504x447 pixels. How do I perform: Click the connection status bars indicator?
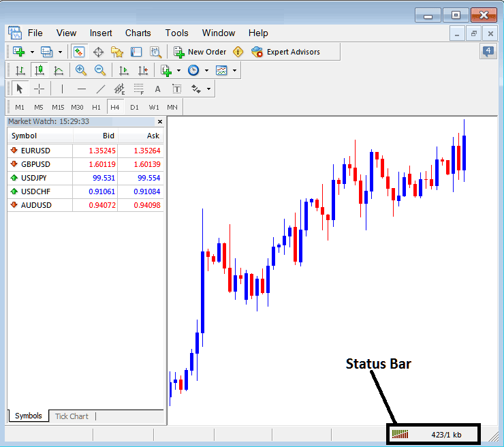point(400,434)
